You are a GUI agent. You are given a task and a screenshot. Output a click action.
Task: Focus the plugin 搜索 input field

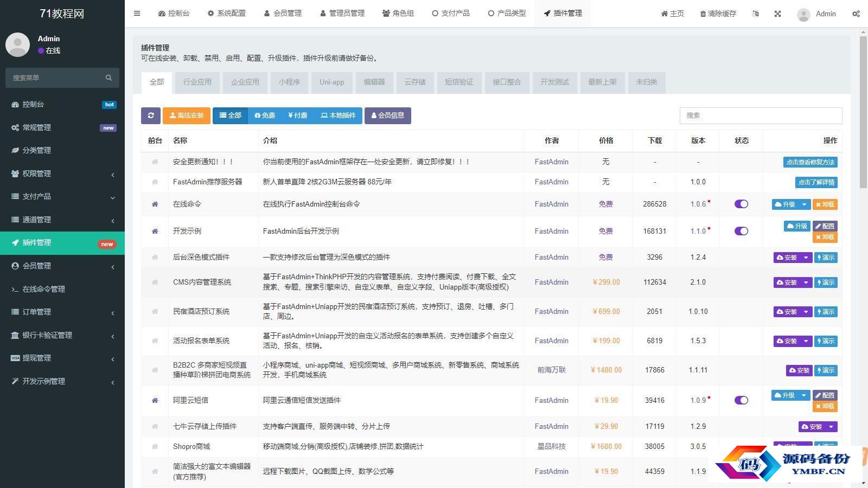pyautogui.click(x=761, y=115)
